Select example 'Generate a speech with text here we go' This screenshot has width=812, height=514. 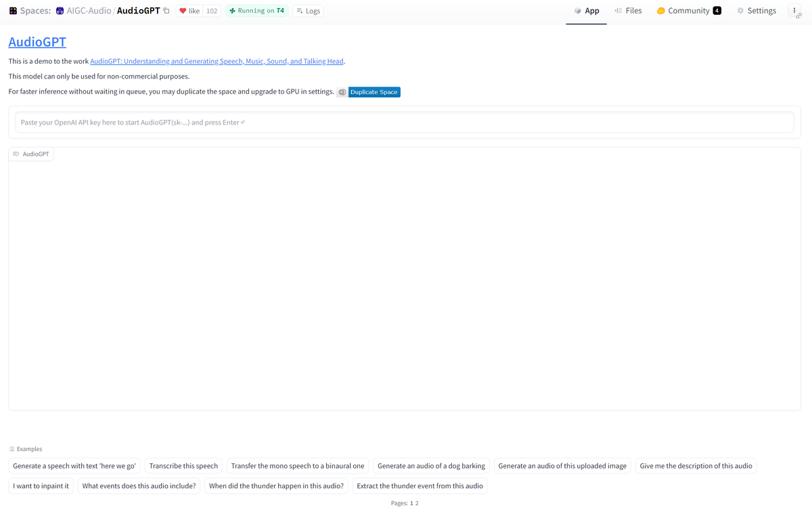(74, 466)
